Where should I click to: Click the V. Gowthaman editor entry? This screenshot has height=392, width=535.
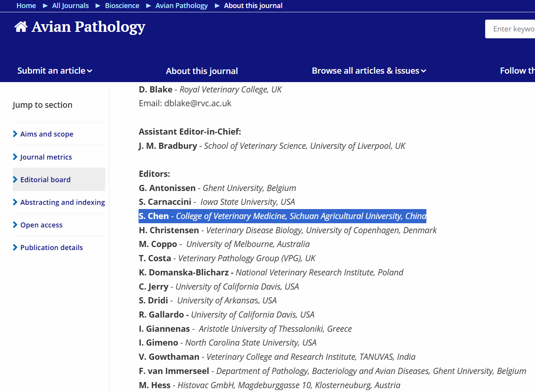point(277,357)
